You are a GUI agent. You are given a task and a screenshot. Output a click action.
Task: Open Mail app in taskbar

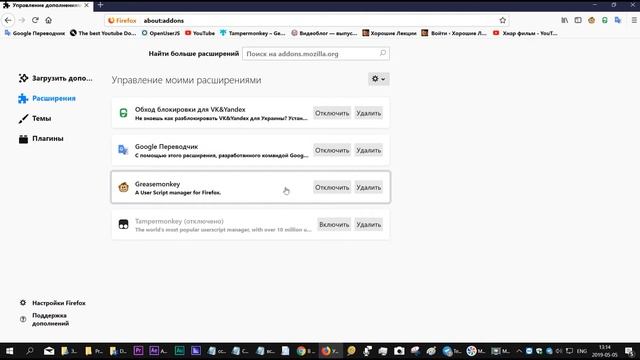click(49, 351)
